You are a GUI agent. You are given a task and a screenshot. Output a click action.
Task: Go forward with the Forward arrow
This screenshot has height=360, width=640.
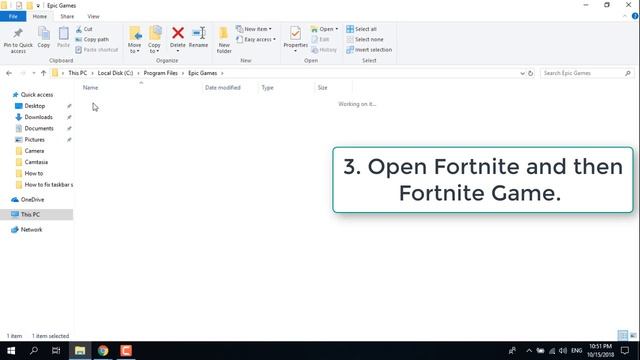click(x=23, y=73)
